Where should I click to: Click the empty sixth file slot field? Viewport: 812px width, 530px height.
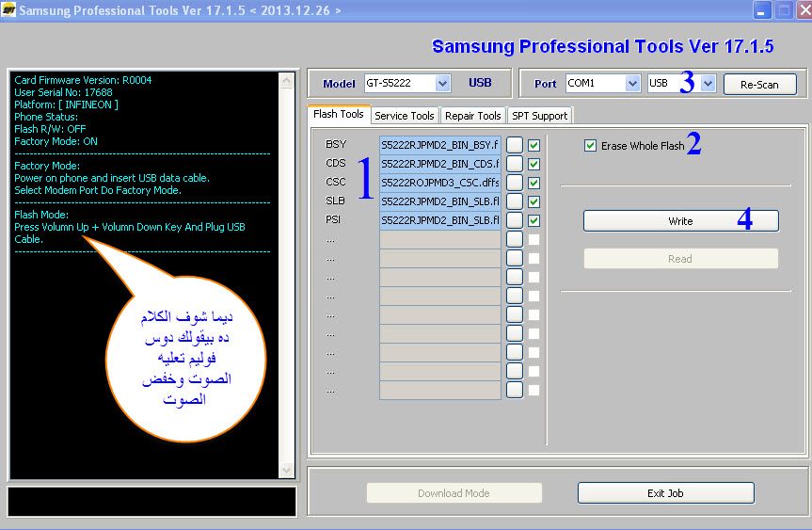(440, 239)
